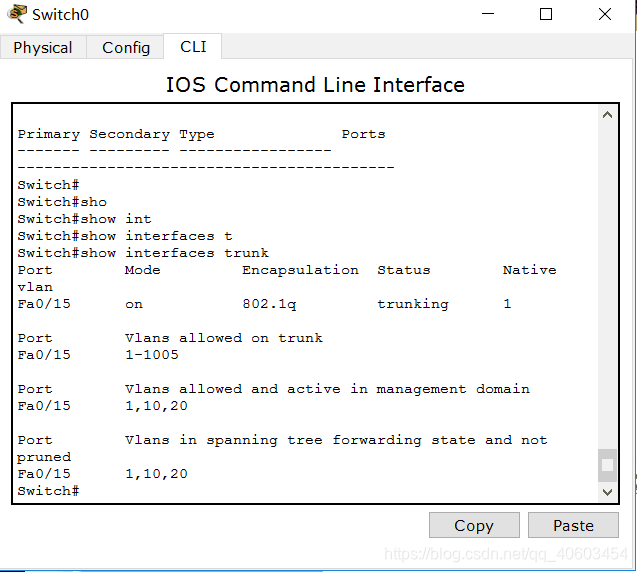Click the '802.1q' encapsulation value
The height and width of the screenshot is (572, 637).
pyautogui.click(x=269, y=304)
